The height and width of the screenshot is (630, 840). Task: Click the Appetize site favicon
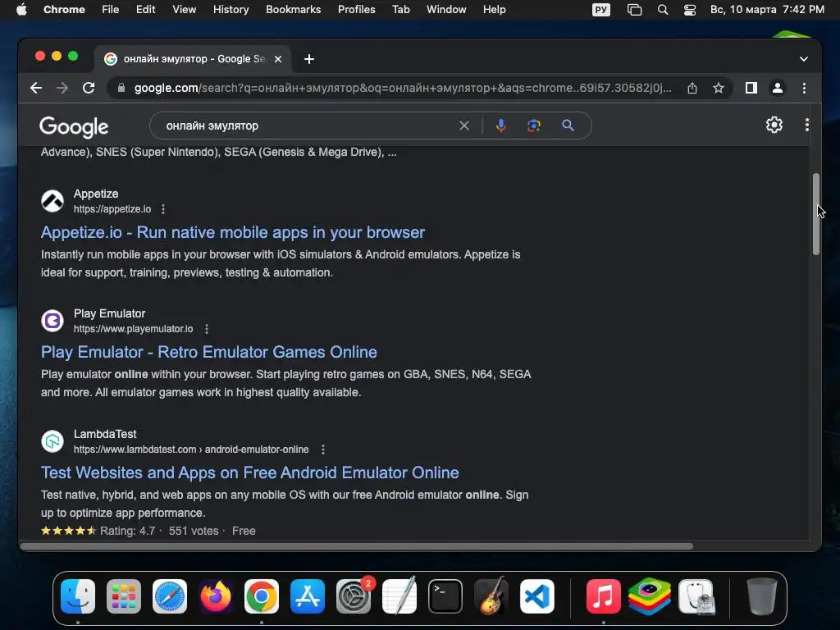coord(52,201)
